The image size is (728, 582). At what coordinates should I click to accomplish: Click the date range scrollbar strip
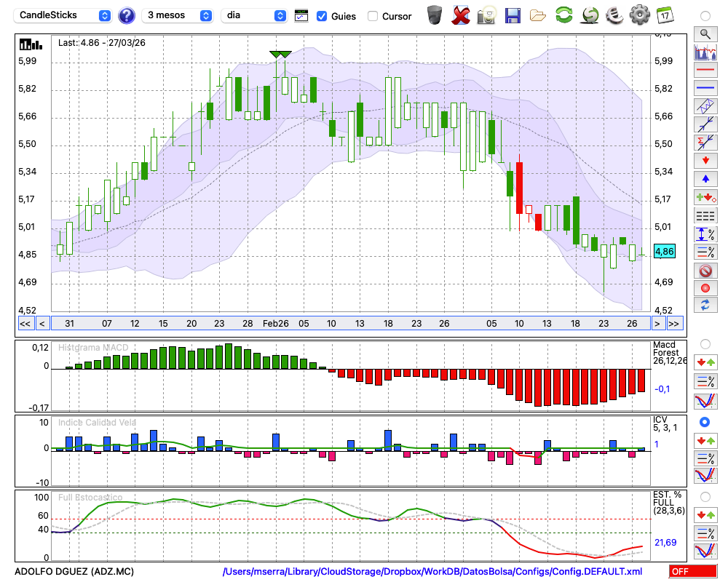pyautogui.click(x=351, y=324)
